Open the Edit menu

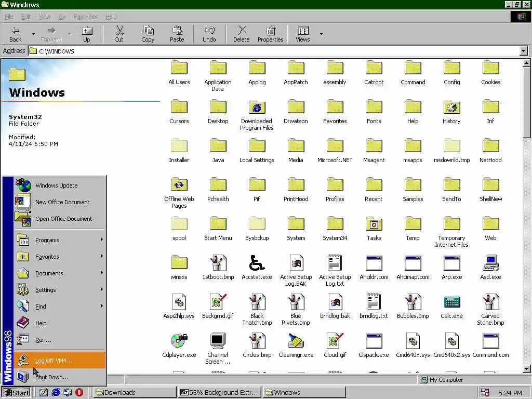[x=26, y=17]
